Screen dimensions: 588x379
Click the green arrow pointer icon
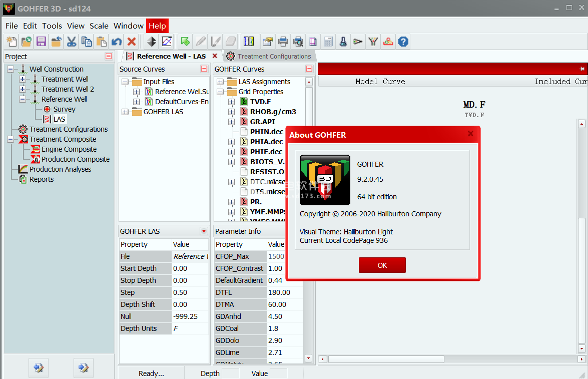(x=185, y=42)
